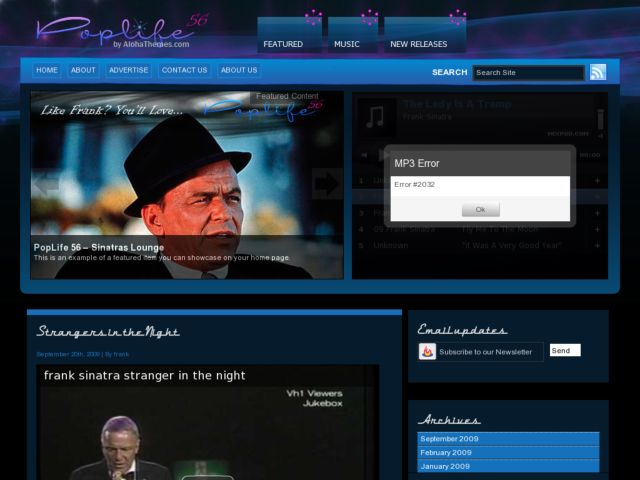Go to previous featured slide arrow
Screen dimensions: 640x480
point(47,184)
